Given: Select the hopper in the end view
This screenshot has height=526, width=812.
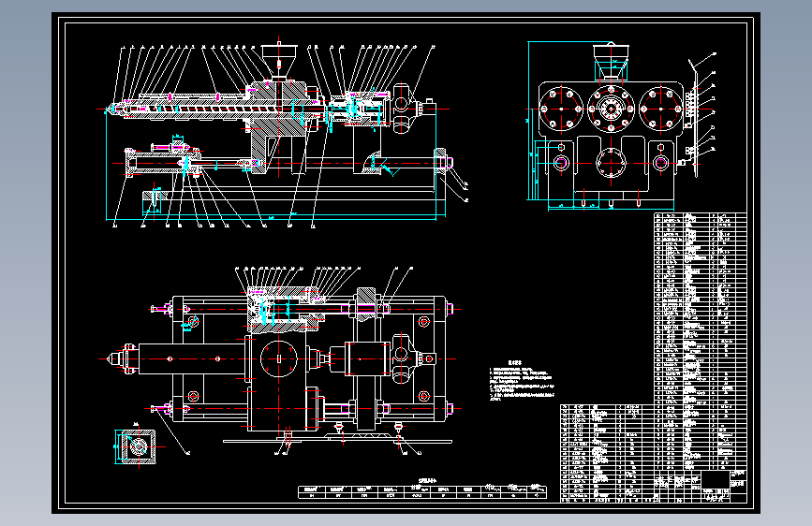Looking at the screenshot, I should (x=611, y=62).
